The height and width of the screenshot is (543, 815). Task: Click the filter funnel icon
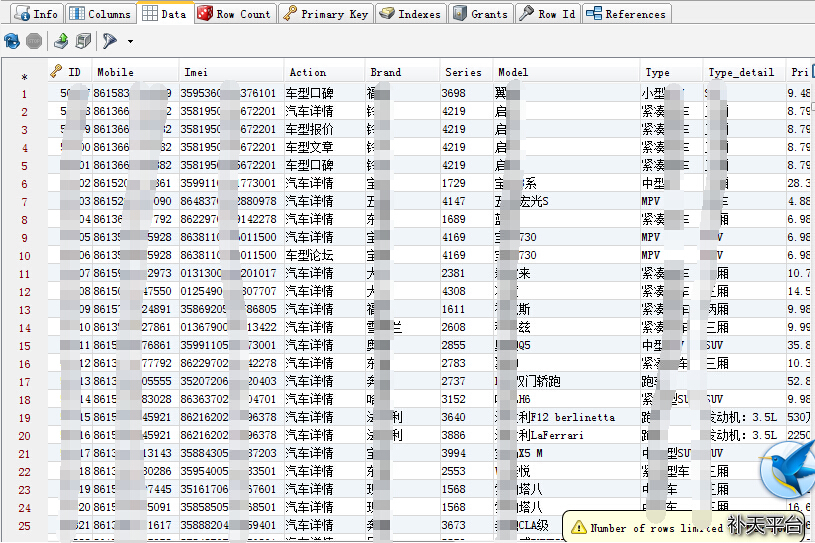coord(109,41)
